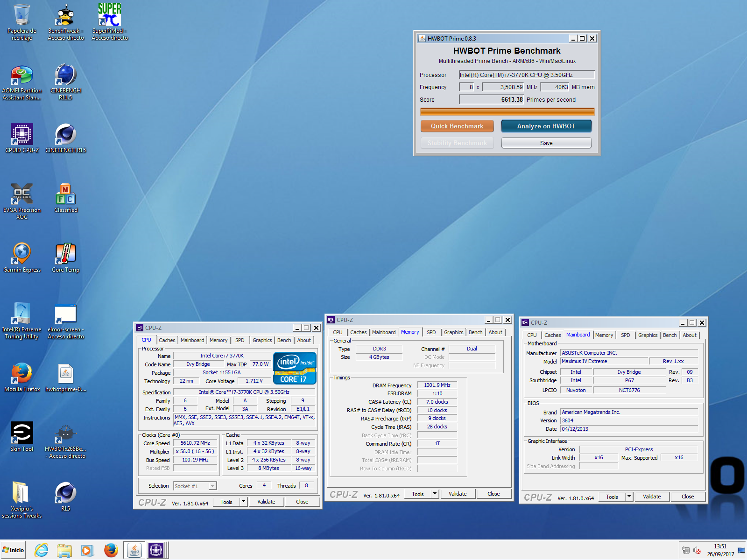Viewport: 747px width, 560px height.
Task: Click Inicio start button
Action: point(13,550)
